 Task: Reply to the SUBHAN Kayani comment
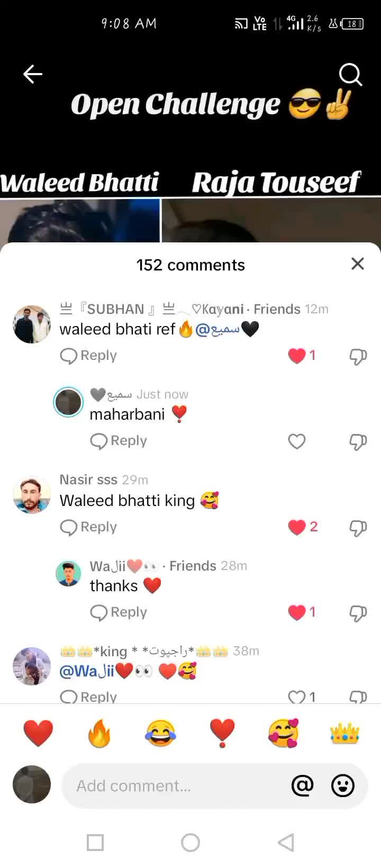coord(88,356)
